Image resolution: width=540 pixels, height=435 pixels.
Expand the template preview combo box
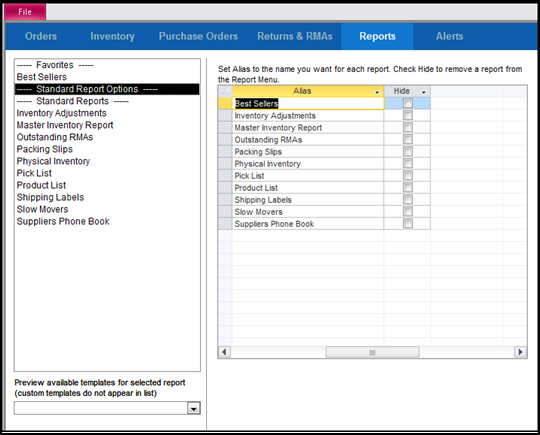[194, 408]
